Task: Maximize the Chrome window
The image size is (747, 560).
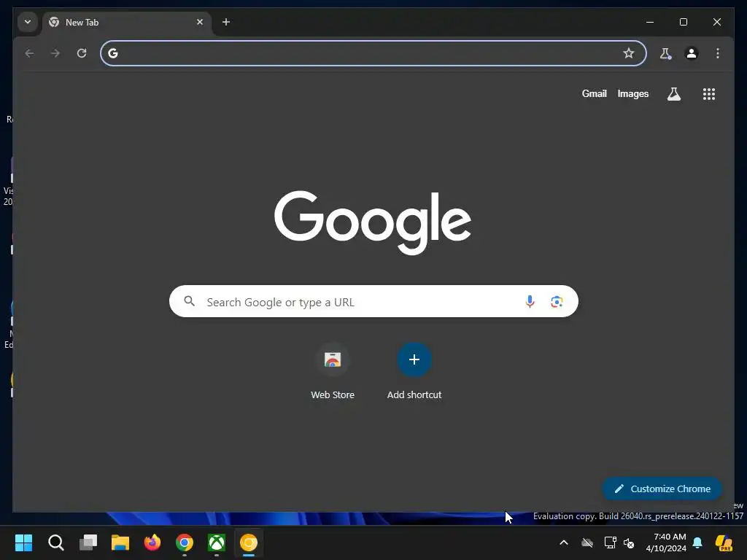Action: click(x=684, y=22)
